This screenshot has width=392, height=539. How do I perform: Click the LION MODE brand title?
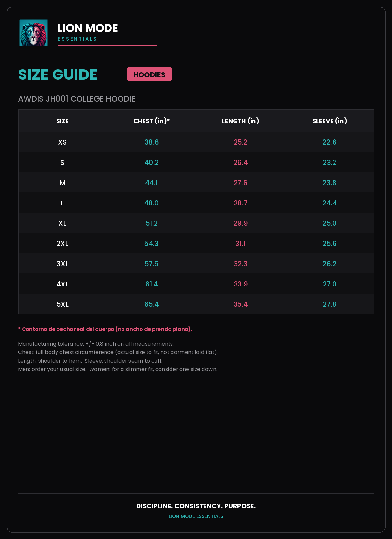pyautogui.click(x=88, y=28)
